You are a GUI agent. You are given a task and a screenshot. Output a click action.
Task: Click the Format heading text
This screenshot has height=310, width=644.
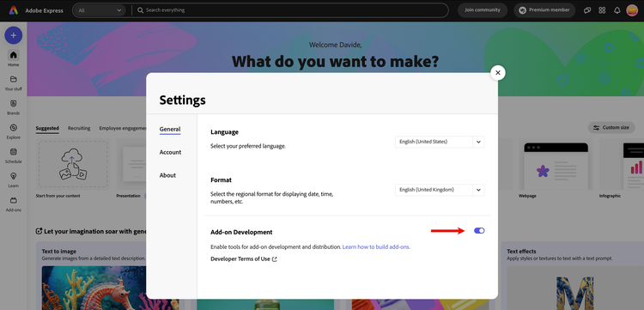coord(222,180)
